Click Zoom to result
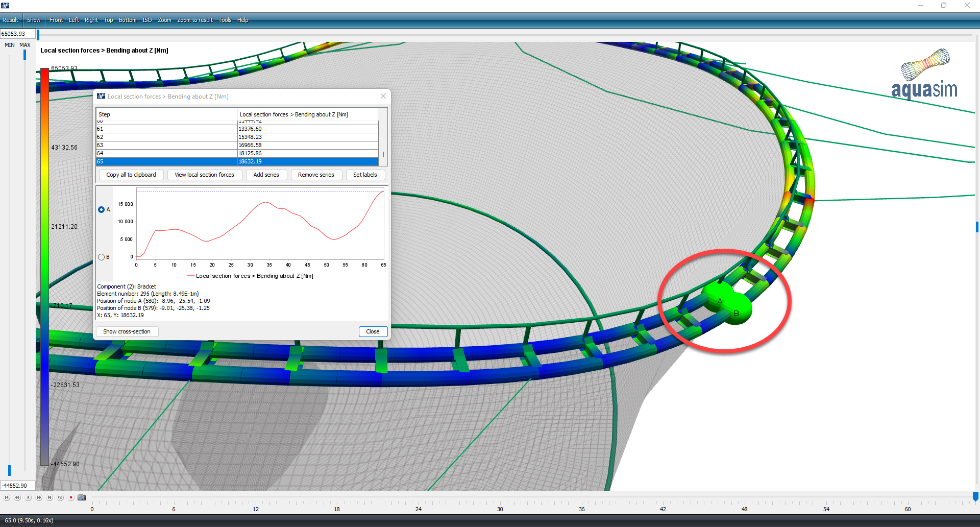This screenshot has height=527, width=980. pyautogui.click(x=195, y=20)
